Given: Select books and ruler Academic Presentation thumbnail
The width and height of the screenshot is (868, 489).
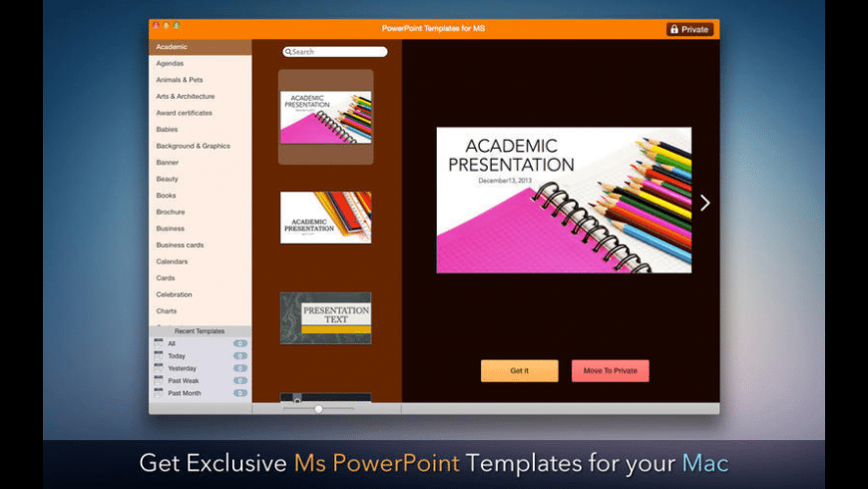Looking at the screenshot, I should tap(325, 218).
